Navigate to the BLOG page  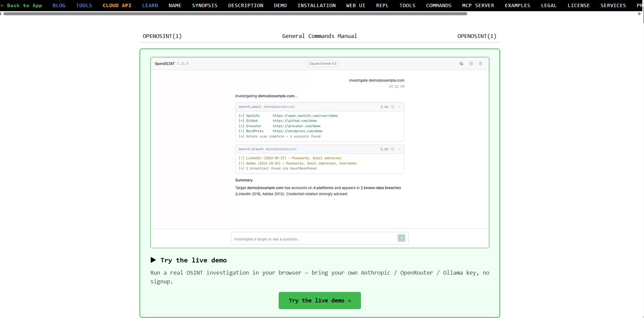[59, 5]
